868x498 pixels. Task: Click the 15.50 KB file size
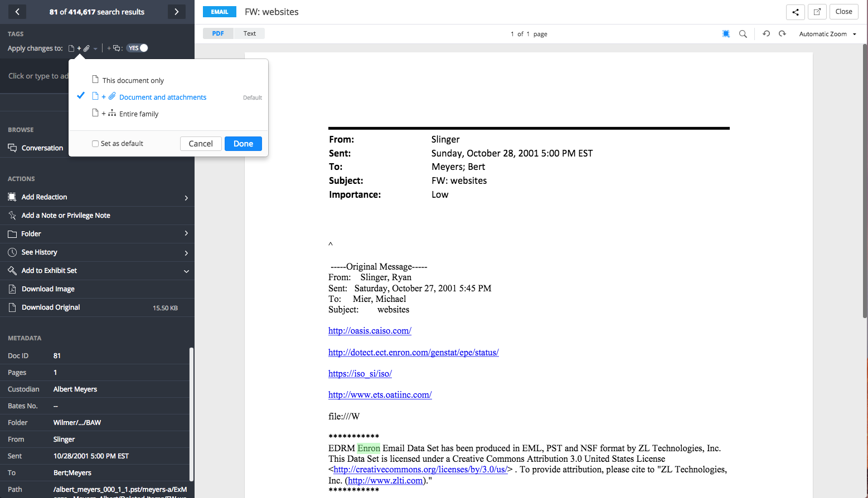click(165, 308)
